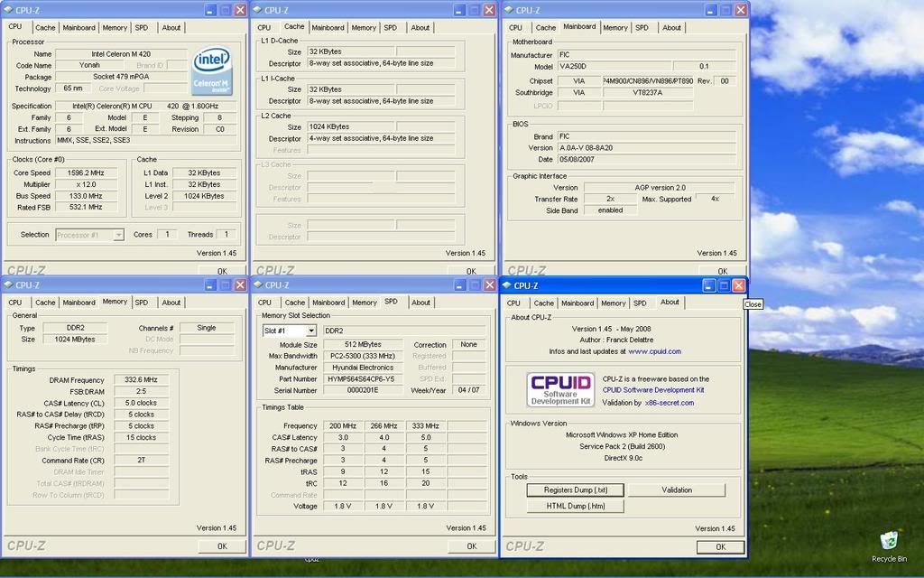Open the Recycle Bin desktop icon
This screenshot has height=578, width=924.
(x=889, y=546)
